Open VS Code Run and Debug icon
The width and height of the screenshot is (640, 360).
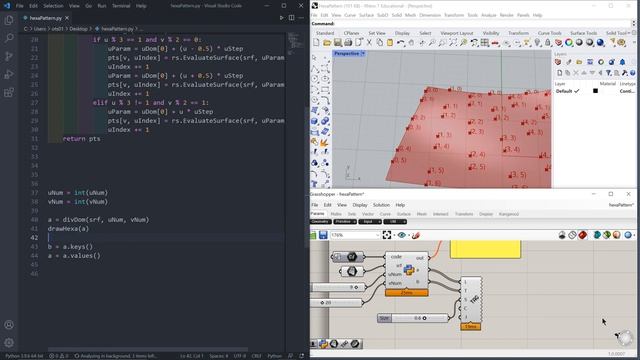point(9,74)
